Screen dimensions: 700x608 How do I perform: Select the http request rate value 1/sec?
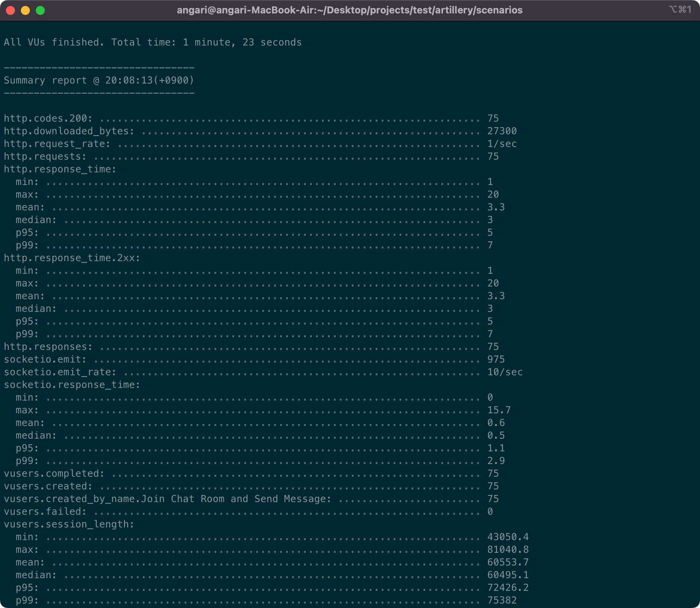[502, 144]
